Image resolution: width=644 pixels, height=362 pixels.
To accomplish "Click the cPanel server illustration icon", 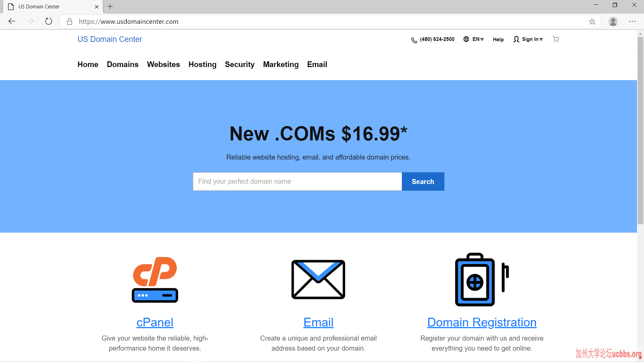I will coord(155,280).
